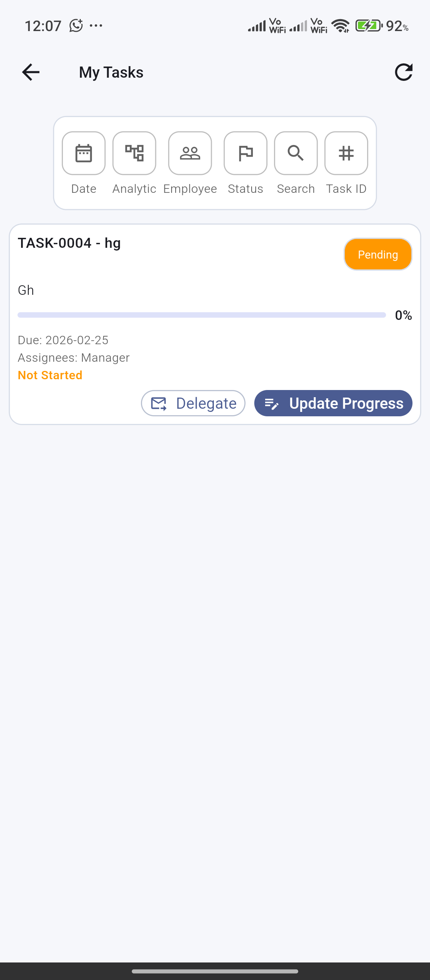Filter by Task ID hash icon
Screen dimensions: 430x980
point(346,153)
